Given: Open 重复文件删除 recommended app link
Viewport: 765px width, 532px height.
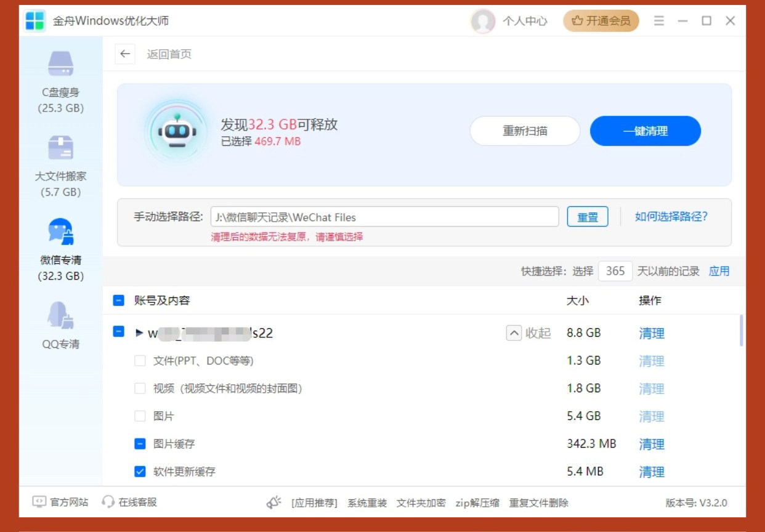Looking at the screenshot, I should coord(539,503).
